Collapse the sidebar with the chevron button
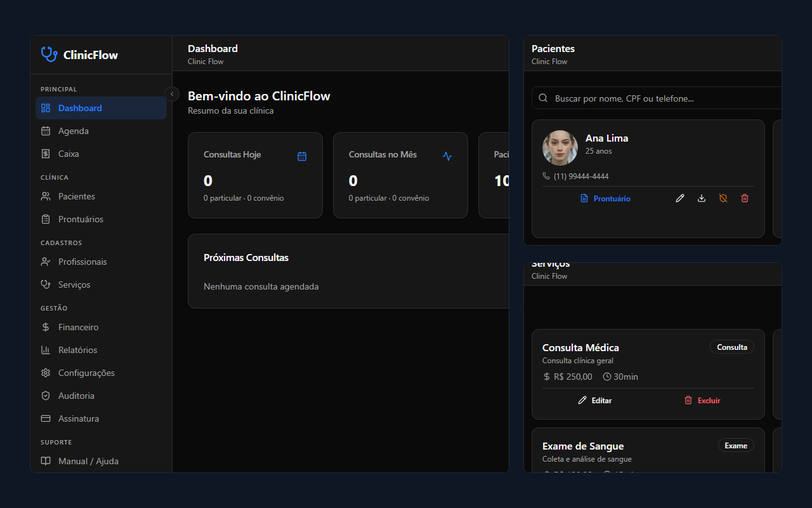812x508 pixels. (172, 94)
